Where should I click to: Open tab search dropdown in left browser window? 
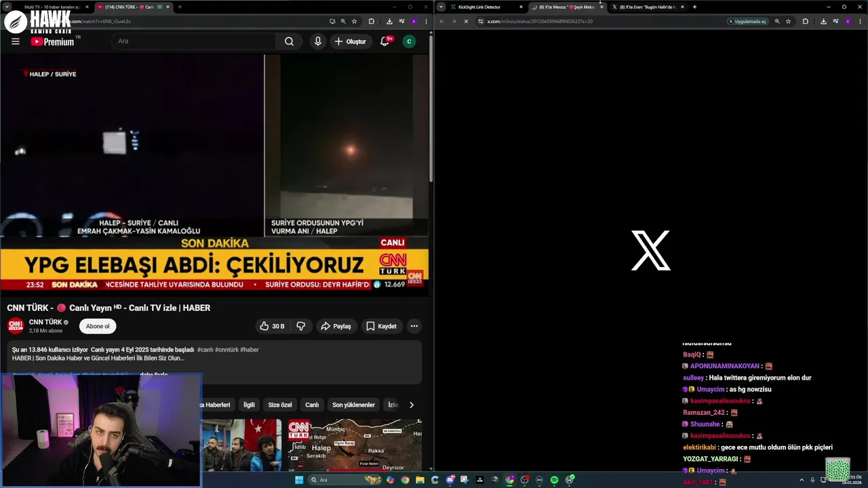[x=7, y=7]
